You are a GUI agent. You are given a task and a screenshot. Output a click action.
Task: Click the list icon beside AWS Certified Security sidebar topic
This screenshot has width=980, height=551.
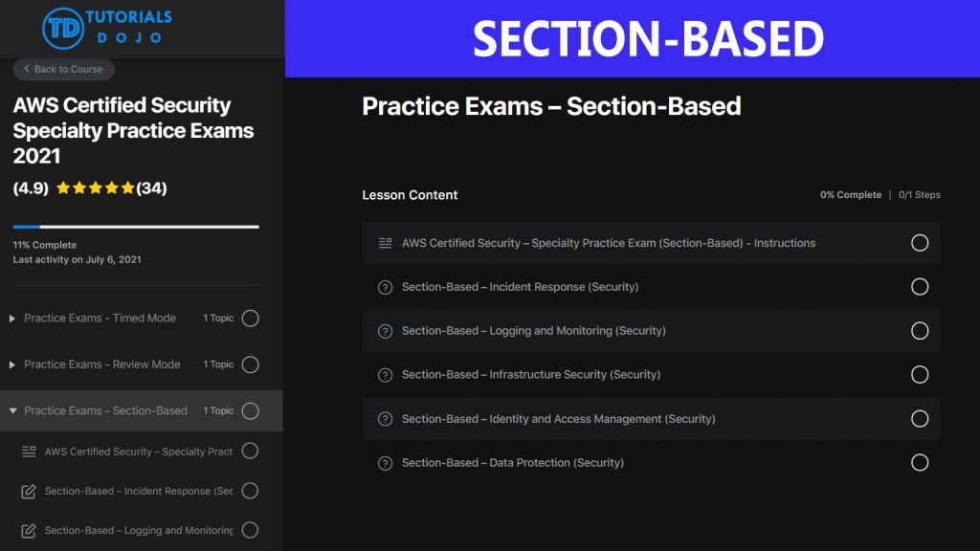point(29,451)
